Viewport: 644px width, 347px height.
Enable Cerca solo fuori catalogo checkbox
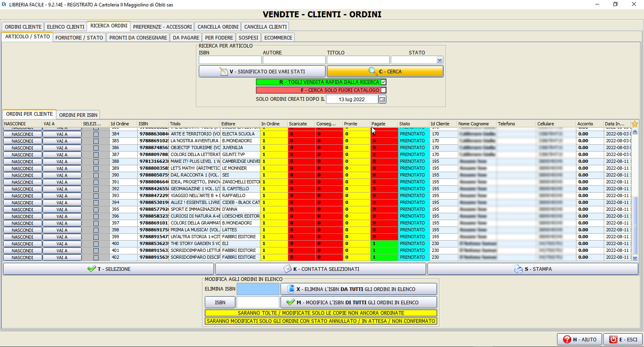click(384, 90)
